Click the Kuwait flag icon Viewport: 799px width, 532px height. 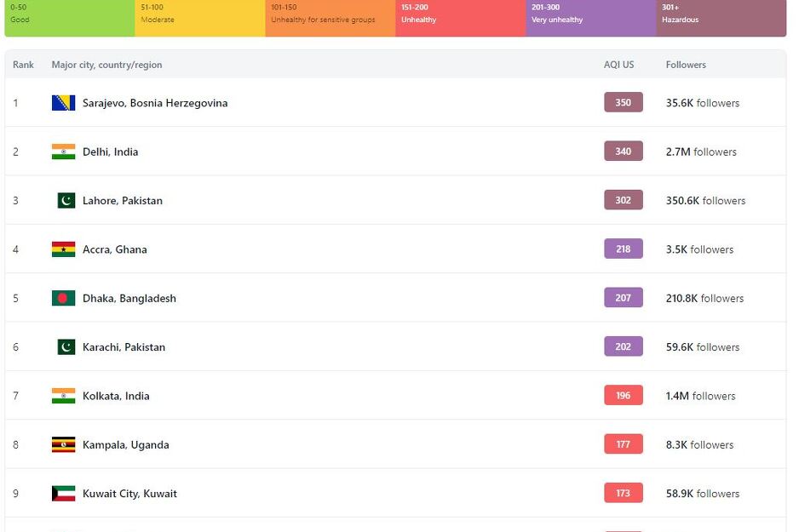[x=63, y=494]
